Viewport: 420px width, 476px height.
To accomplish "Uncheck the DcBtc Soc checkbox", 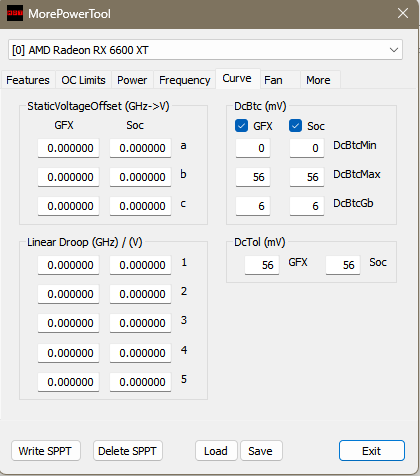I will click(295, 126).
